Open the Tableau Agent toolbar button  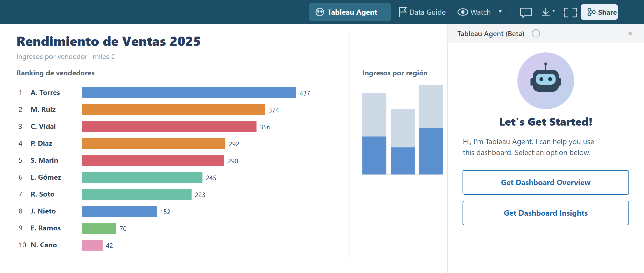tap(350, 12)
